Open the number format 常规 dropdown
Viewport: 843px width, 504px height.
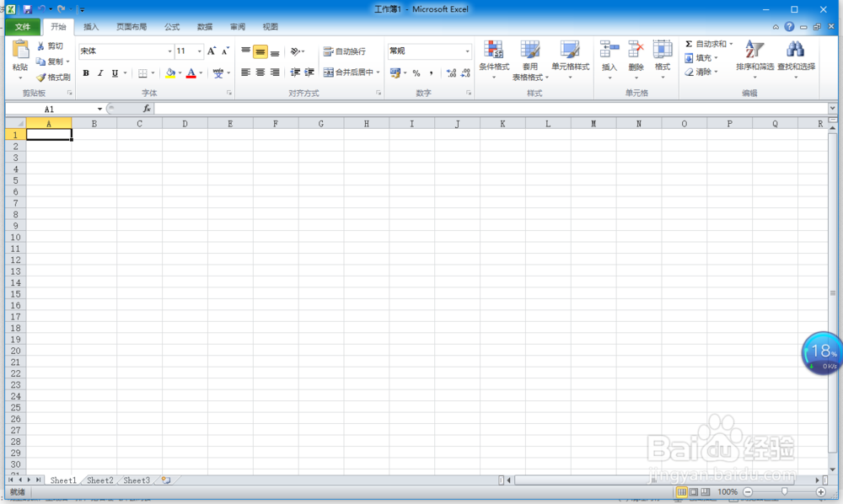click(x=467, y=51)
